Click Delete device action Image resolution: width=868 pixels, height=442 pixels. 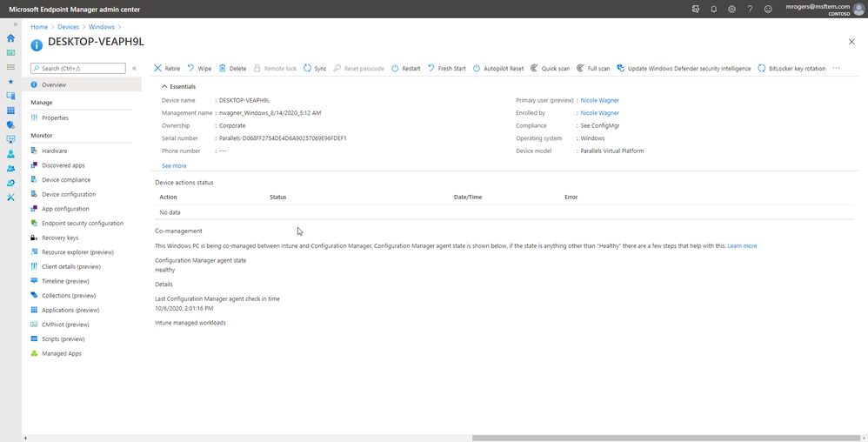(x=232, y=68)
